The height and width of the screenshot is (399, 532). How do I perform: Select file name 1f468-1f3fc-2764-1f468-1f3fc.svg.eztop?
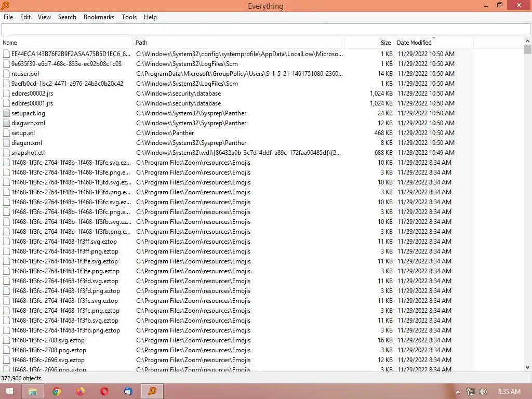click(x=64, y=301)
